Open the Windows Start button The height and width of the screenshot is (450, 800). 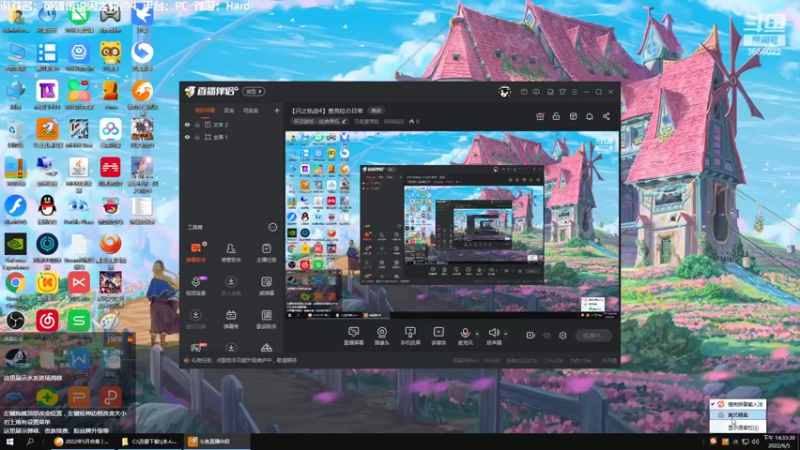(9, 441)
